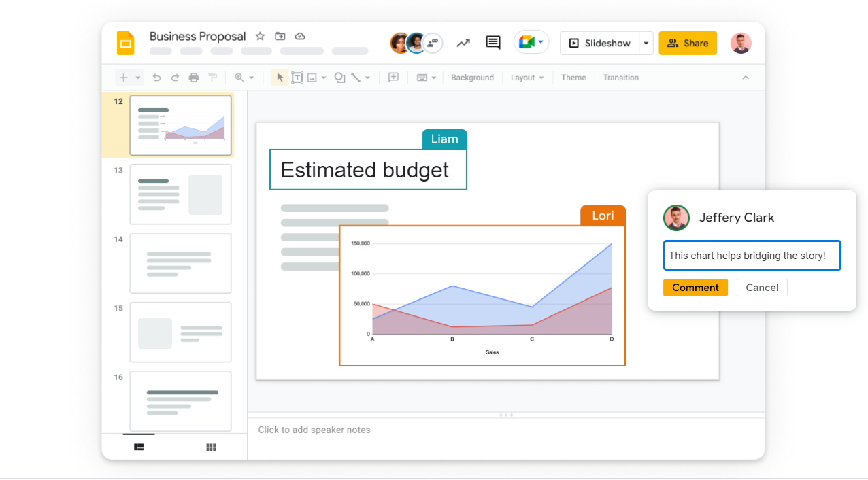
Task: Switch to grid view of slides
Action: click(211, 447)
